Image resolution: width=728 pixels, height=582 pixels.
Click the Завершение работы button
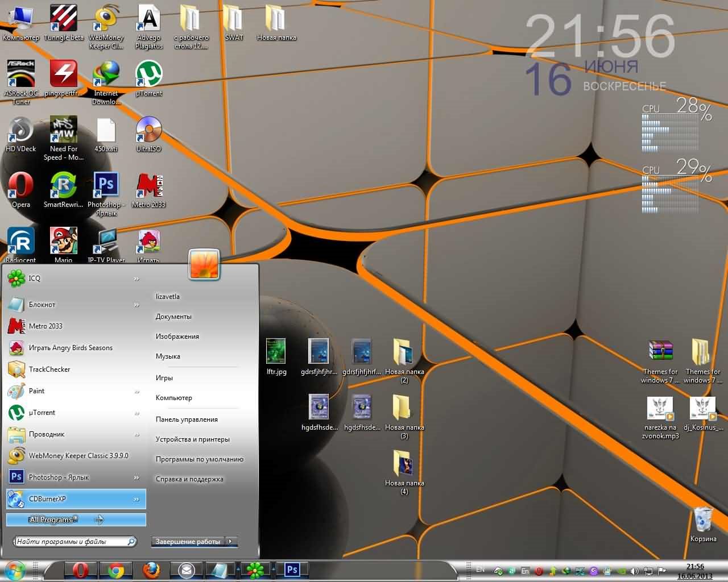pyautogui.click(x=188, y=542)
